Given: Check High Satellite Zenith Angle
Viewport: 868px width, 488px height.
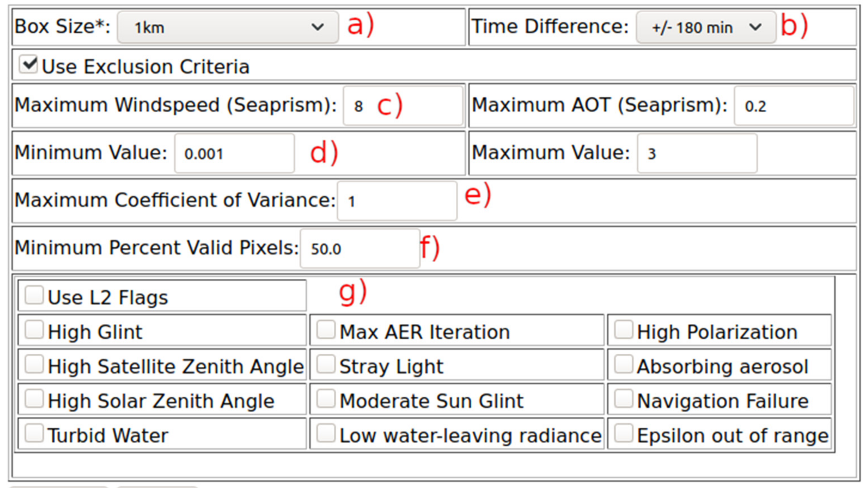Looking at the screenshot, I should 34,364.
